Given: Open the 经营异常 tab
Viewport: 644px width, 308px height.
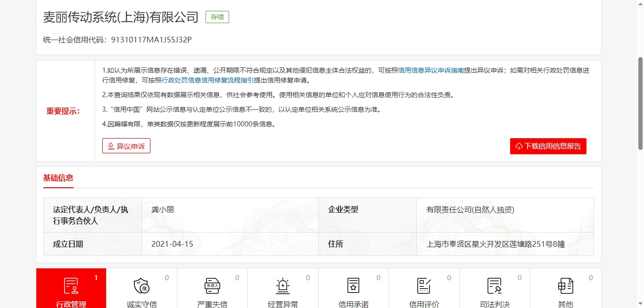Looking at the screenshot, I should [x=283, y=288].
